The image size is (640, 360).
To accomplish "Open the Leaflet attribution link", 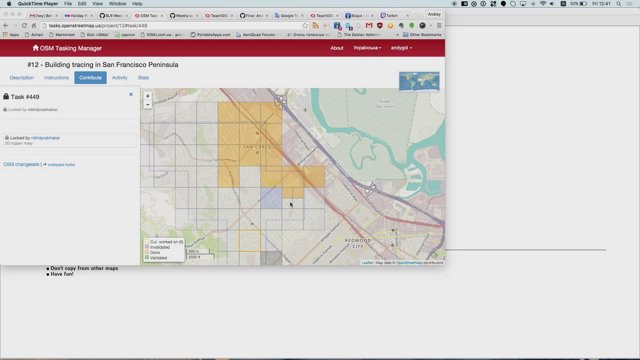I will [367, 262].
